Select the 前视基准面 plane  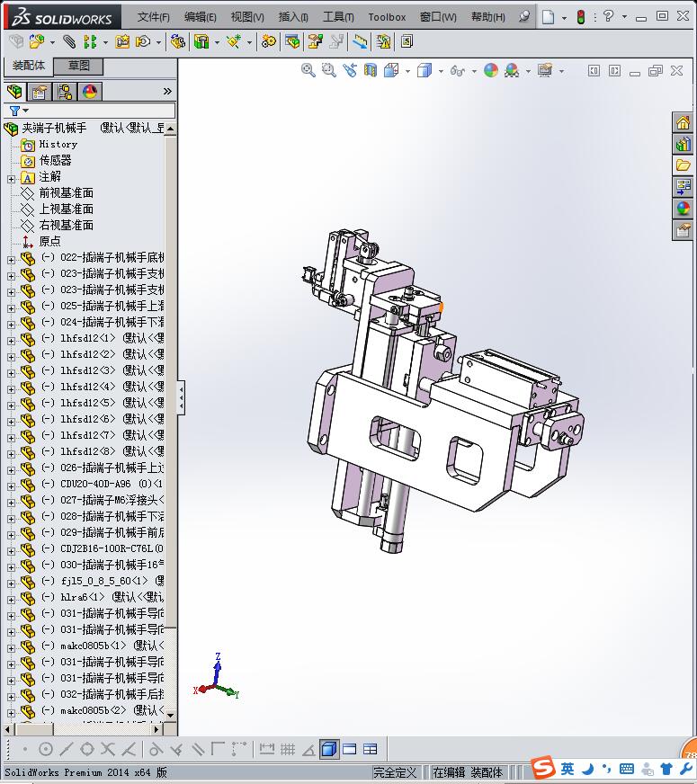tap(66, 193)
